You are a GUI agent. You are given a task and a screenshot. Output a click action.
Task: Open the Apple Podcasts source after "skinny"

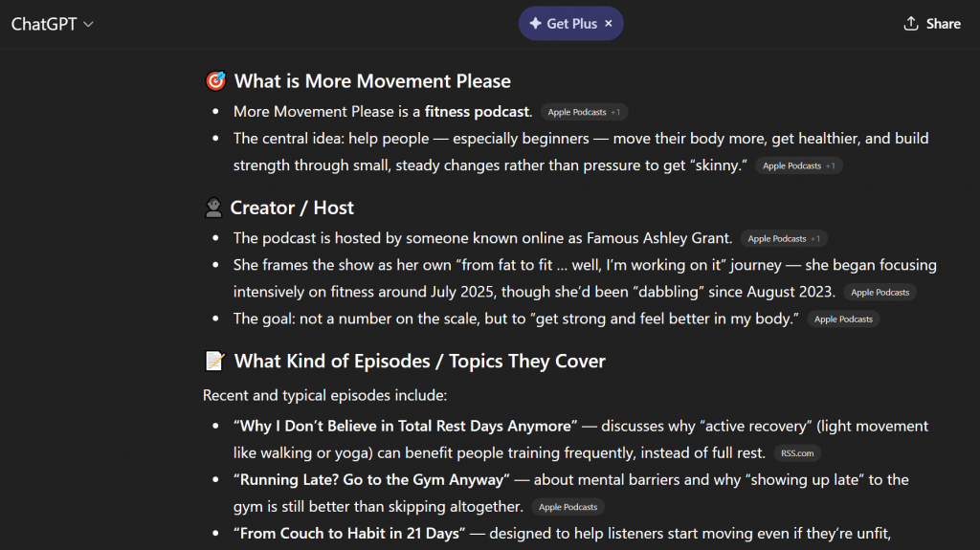click(x=798, y=165)
